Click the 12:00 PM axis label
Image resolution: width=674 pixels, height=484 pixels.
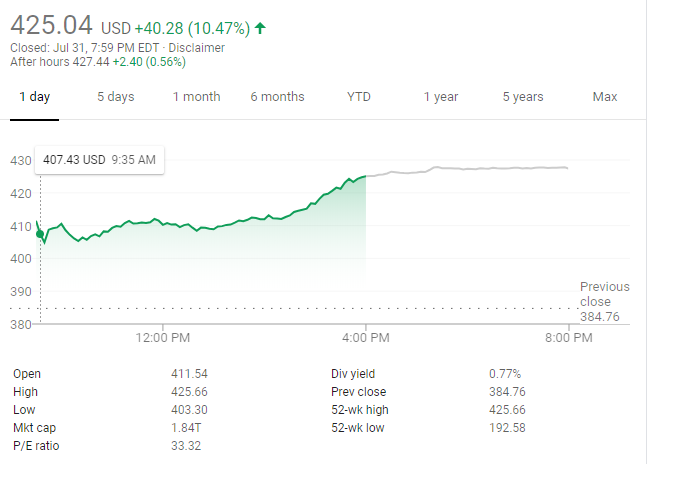(161, 338)
